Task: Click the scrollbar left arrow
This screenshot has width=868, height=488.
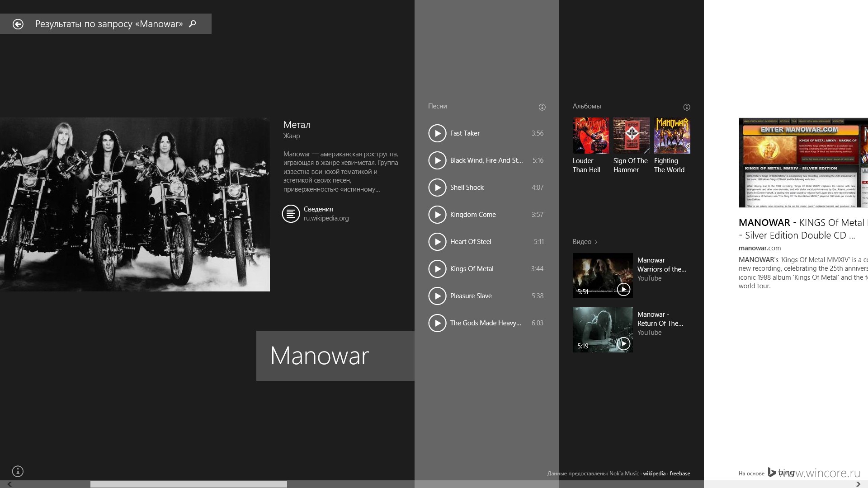Action: [x=9, y=484]
